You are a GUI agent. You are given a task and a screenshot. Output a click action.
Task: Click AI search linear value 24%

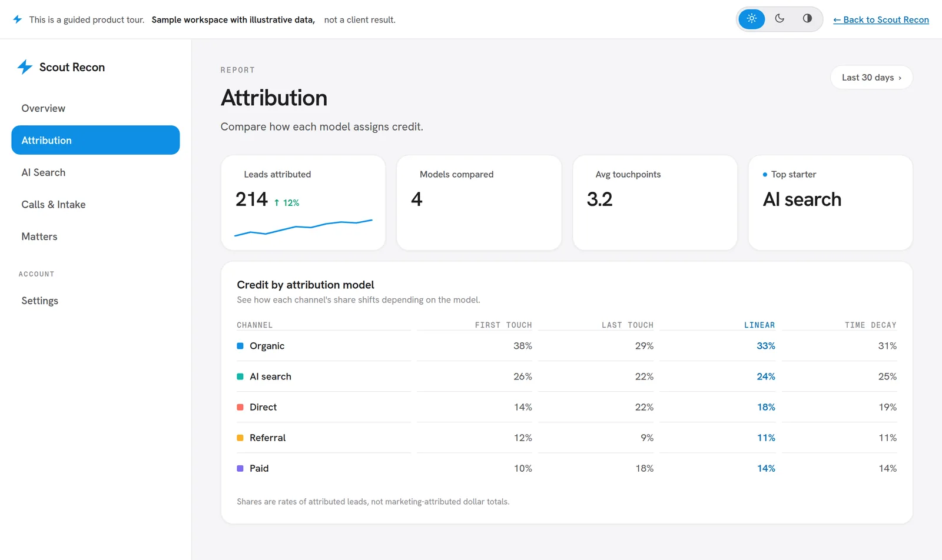[x=766, y=376]
